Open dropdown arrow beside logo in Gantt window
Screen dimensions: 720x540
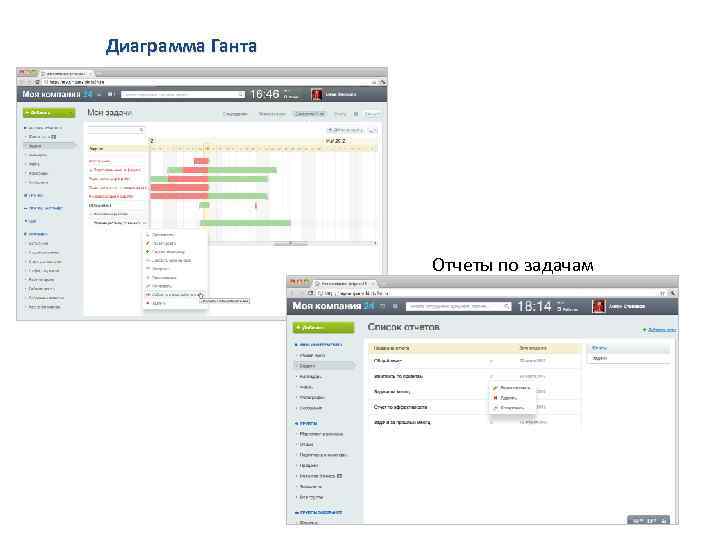[99, 94]
